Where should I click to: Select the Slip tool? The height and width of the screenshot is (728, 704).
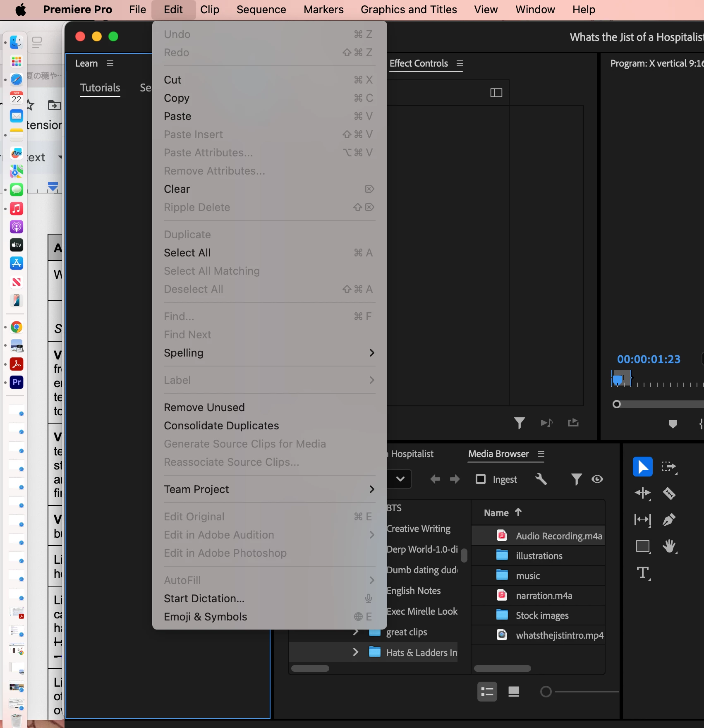643,520
